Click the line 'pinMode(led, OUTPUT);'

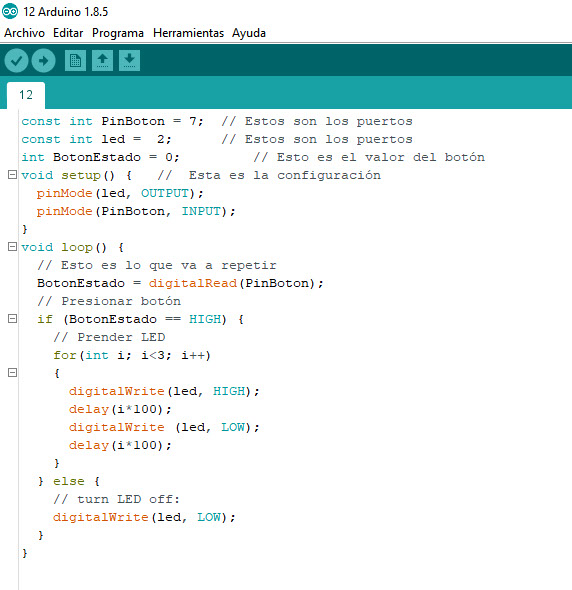[120, 193]
